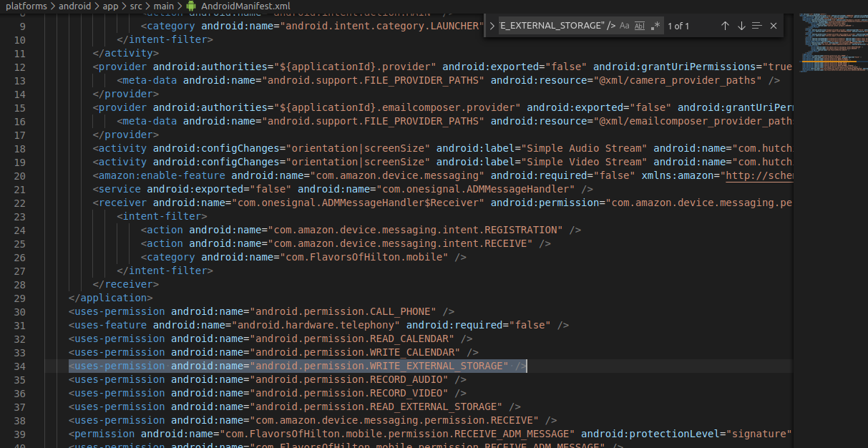Click line number 20 in gutter
Image resolution: width=868 pixels, height=448 pixels.
(19, 175)
